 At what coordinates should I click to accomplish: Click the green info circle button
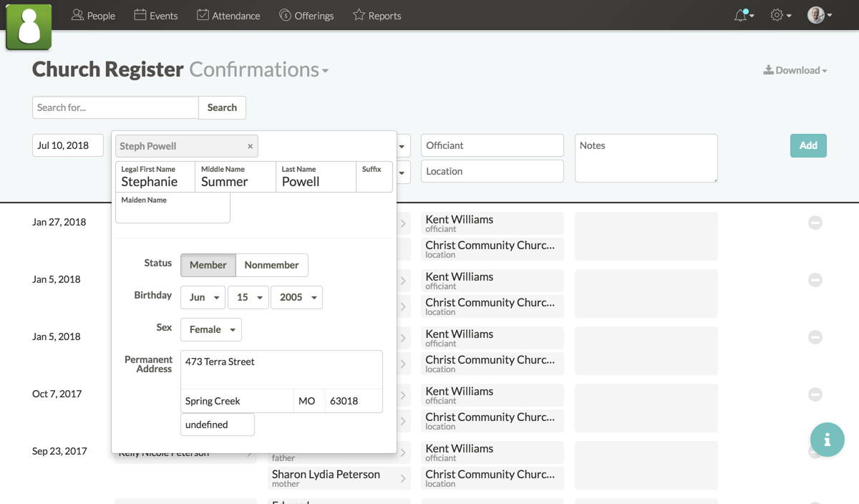point(828,440)
